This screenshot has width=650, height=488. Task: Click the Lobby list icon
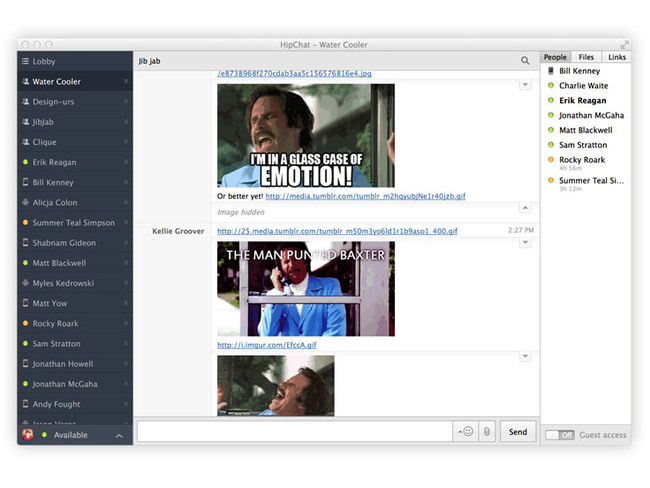click(x=25, y=61)
